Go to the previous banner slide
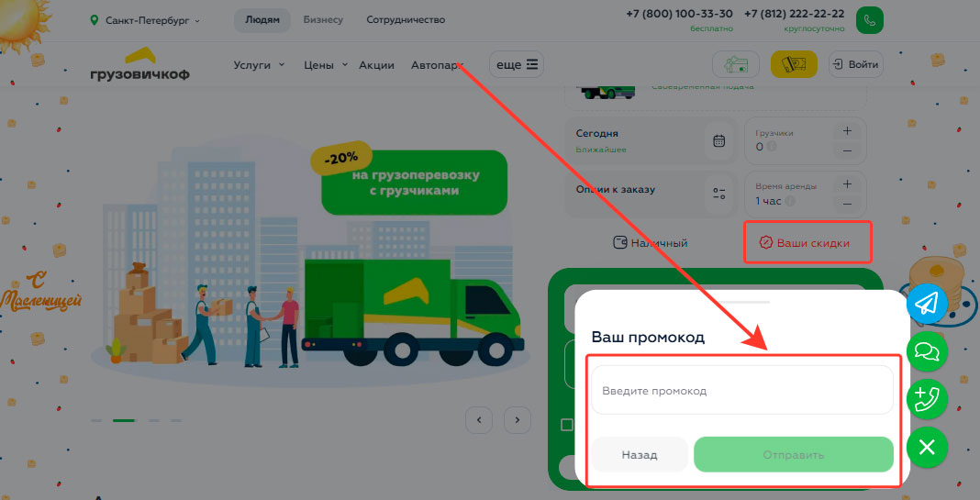Viewport: 980px width, 500px height. pos(479,420)
